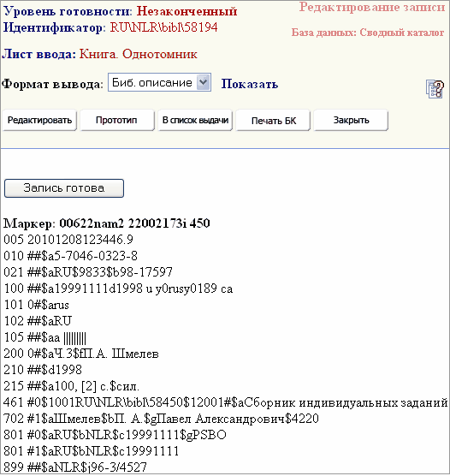Click the Незаконченный readiness level text
Screen dimensions: 450x476
[x=187, y=11]
